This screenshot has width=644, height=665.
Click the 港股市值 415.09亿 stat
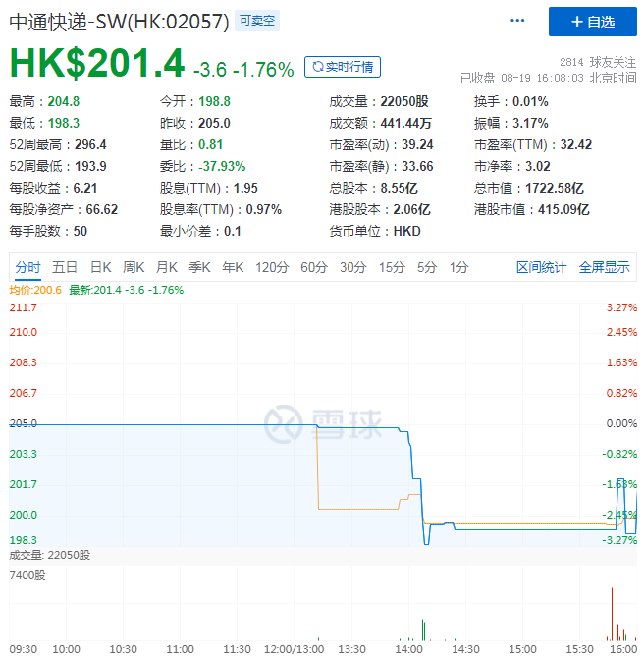coord(532,210)
